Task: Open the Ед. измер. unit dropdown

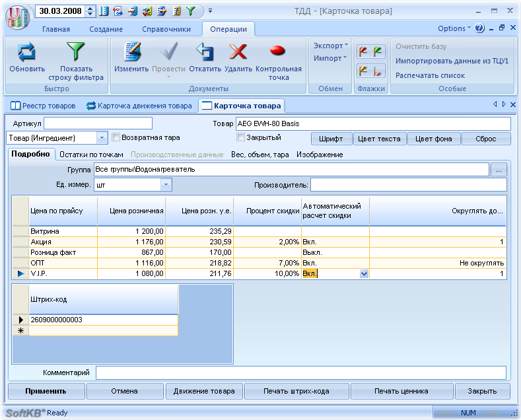Action: click(x=166, y=185)
